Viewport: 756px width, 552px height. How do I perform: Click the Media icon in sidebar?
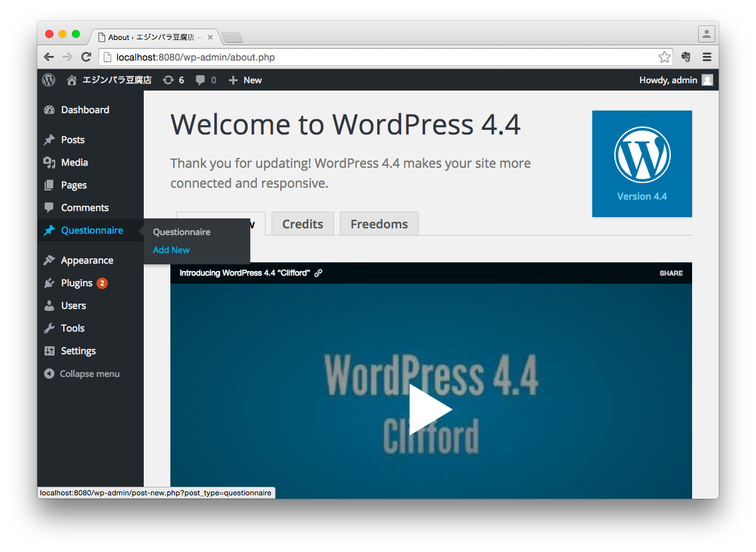[49, 162]
